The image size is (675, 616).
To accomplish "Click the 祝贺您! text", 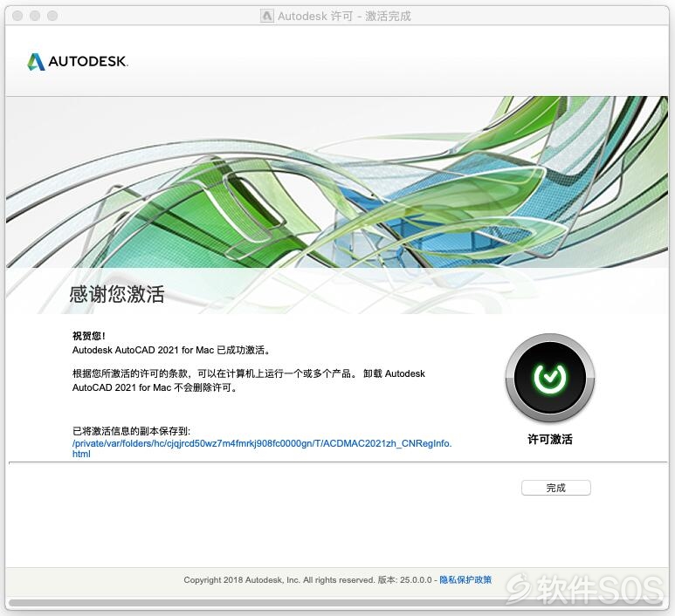I will click(89, 336).
